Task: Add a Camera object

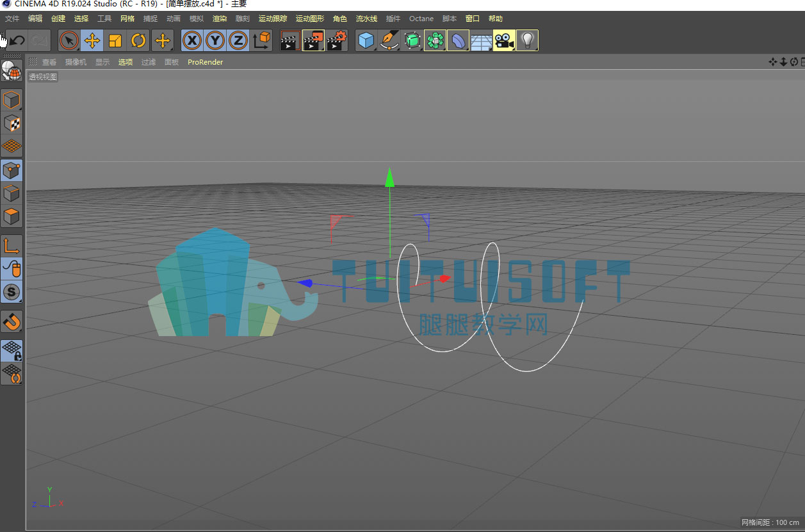Action: (504, 41)
